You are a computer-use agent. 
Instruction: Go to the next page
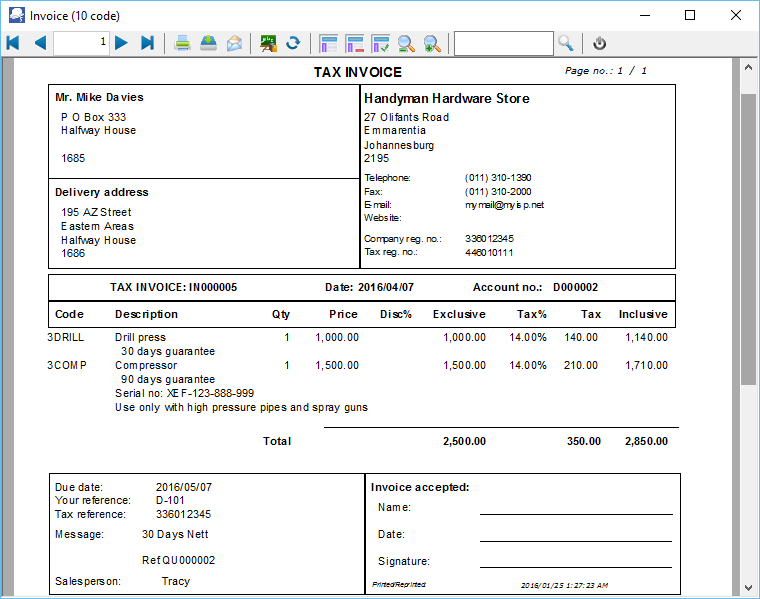pos(121,43)
